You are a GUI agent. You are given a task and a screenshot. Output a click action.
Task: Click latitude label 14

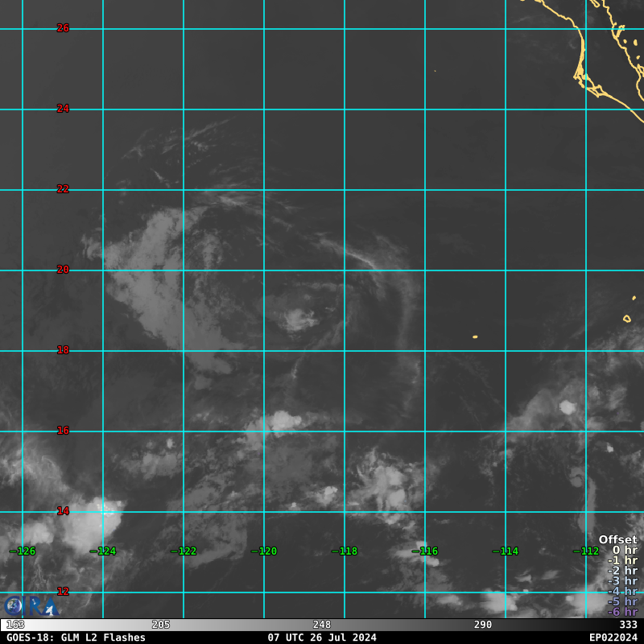point(63,511)
